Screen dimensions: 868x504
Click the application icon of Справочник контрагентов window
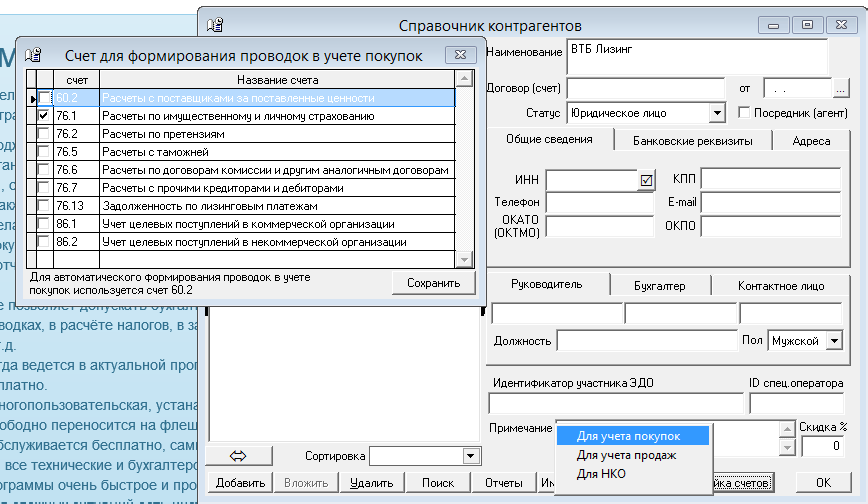click(x=215, y=25)
